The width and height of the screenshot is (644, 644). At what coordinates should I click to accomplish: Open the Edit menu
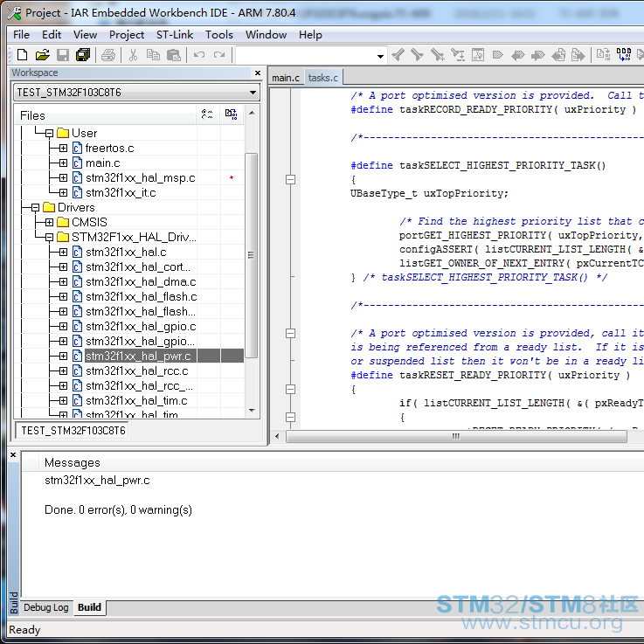click(52, 34)
